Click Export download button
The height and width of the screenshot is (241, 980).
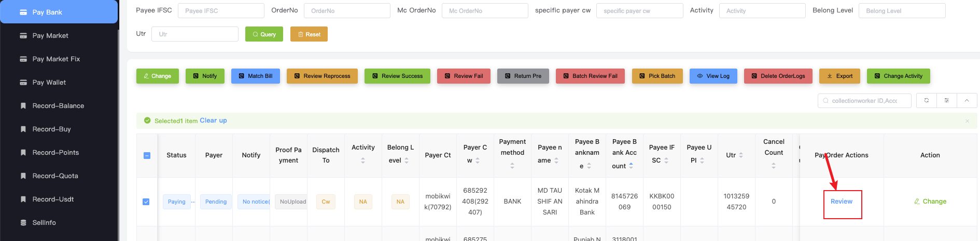[839, 76]
